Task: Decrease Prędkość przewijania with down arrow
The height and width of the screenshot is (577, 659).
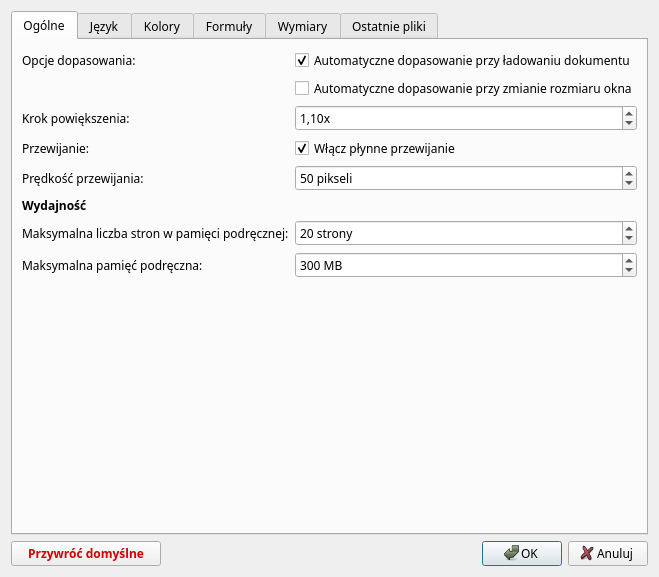Action: [628, 183]
